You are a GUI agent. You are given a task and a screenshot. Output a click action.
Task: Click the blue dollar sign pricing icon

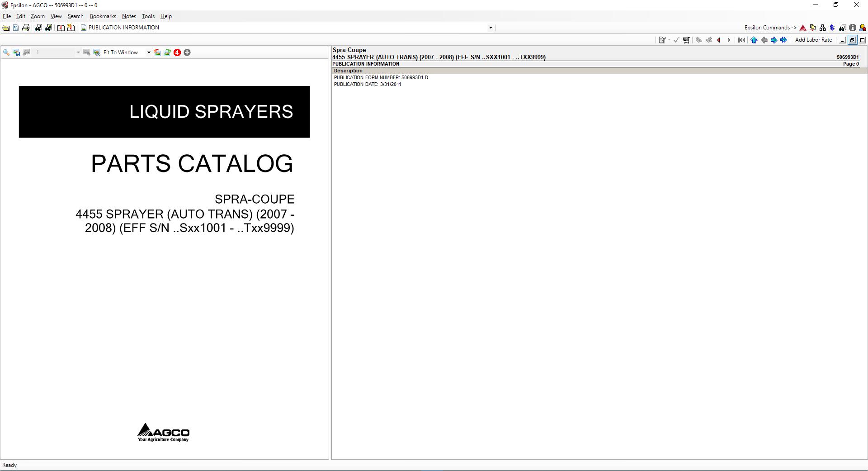(832, 28)
